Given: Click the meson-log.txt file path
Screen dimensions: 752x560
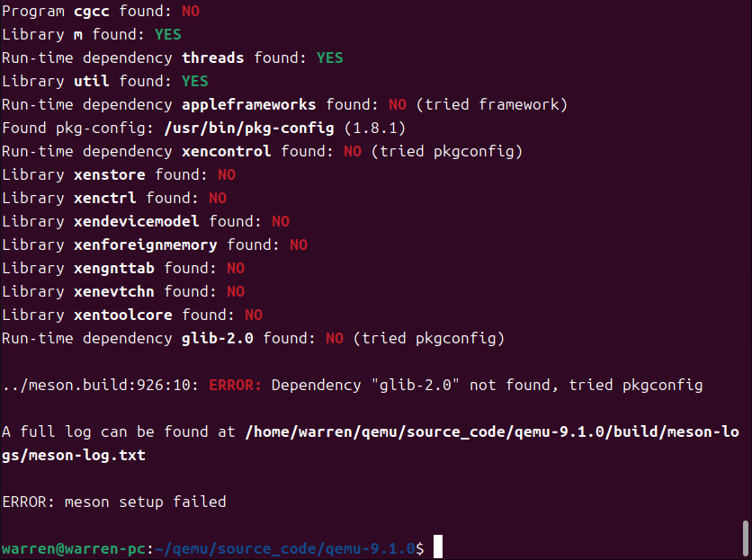Looking at the screenshot, I should (372, 443).
